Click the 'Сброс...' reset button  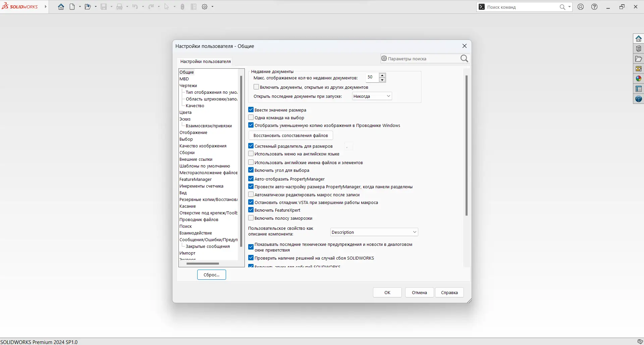coord(212,275)
